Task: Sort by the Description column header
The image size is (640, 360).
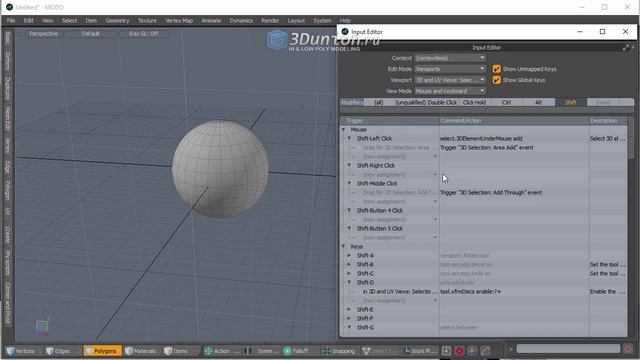Action: 608,121
